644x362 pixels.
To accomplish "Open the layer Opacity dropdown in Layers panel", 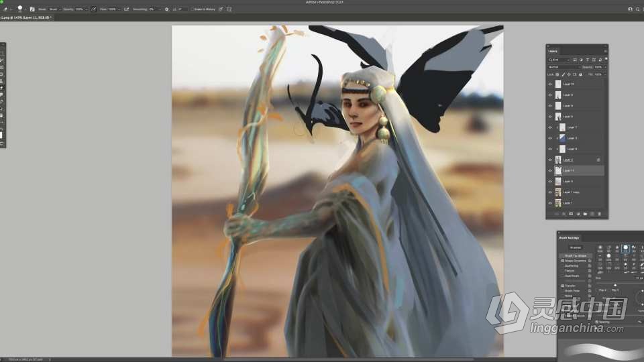I will tap(600, 67).
